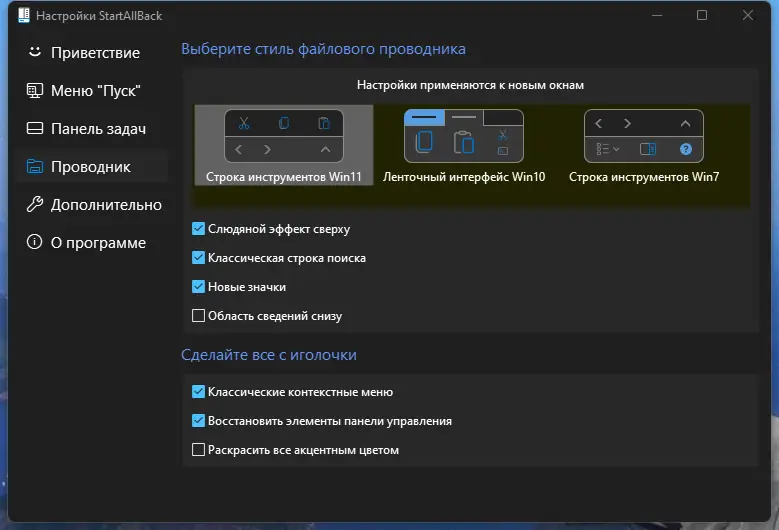Click the wrench icon beside Дополнительно

[x=34, y=204]
